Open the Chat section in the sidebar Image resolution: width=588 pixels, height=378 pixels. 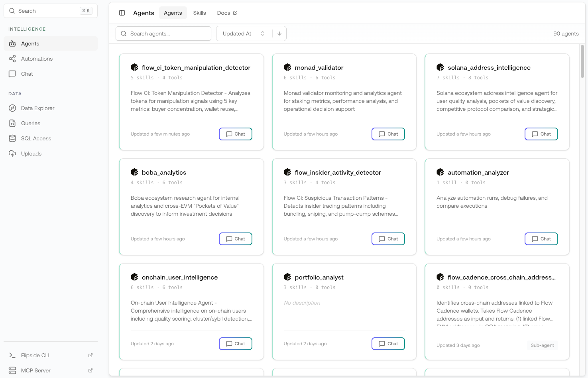click(27, 74)
